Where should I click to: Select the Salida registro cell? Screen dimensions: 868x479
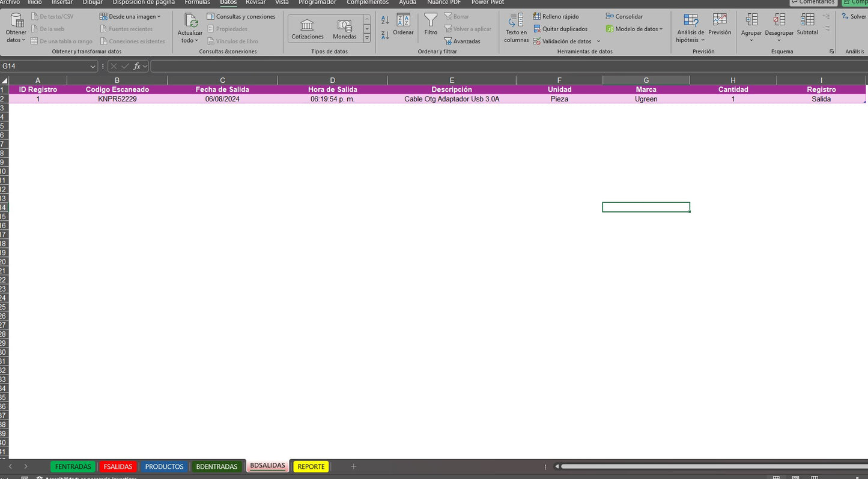pos(821,99)
